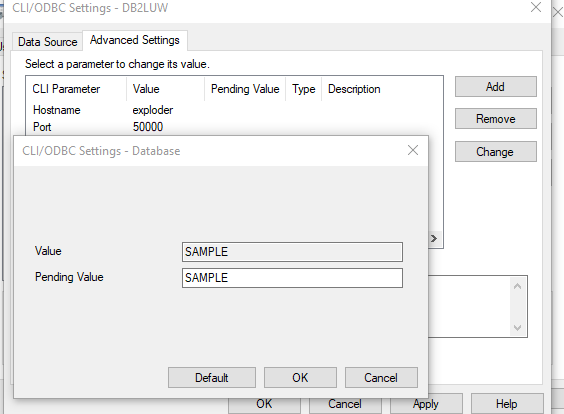Select the Hostname parameter row
The image size is (564, 414).
click(x=234, y=110)
